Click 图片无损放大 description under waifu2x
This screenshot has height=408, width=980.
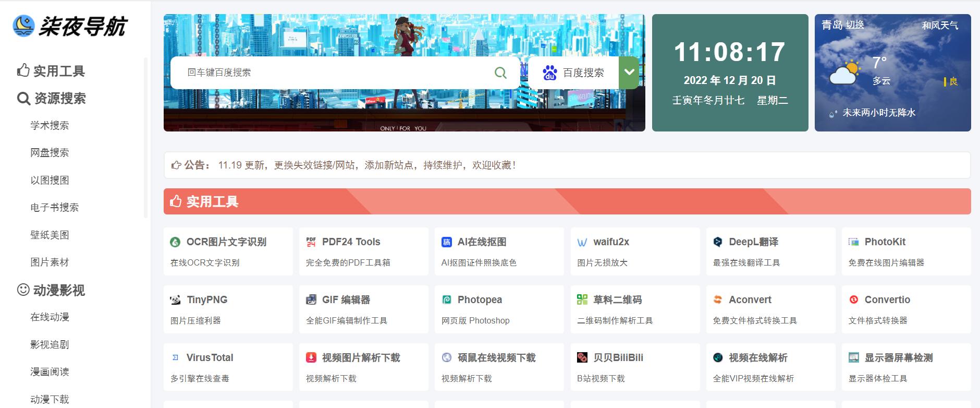click(x=602, y=263)
